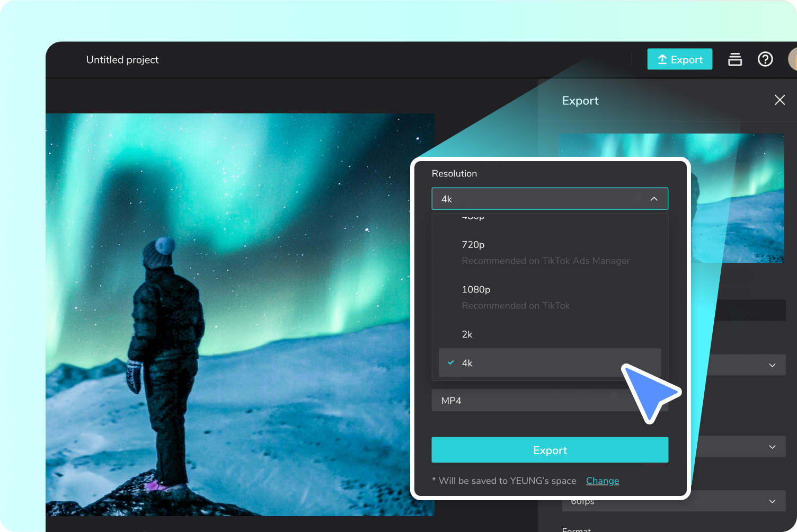The height and width of the screenshot is (532, 797).
Task: Click the teal Export button in the top bar
Action: tap(679, 59)
